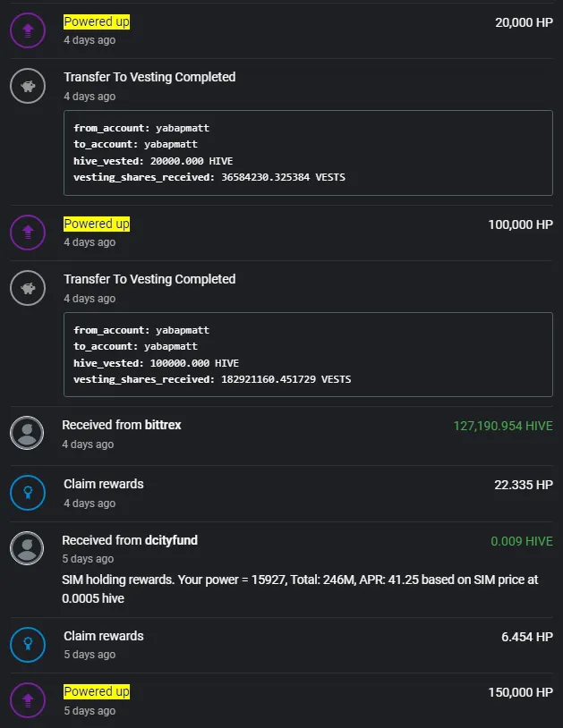Image resolution: width=563 pixels, height=728 pixels.
Task: Select the first Transfer To Vesting Completed title
Action: click(149, 77)
